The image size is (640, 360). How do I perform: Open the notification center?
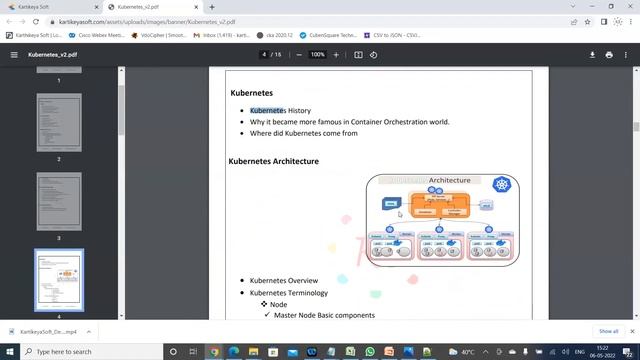pos(628,352)
